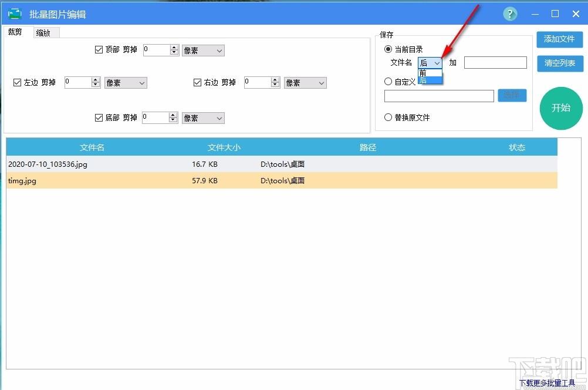Decrease 顶部 crop value with down arrow

click(174, 52)
